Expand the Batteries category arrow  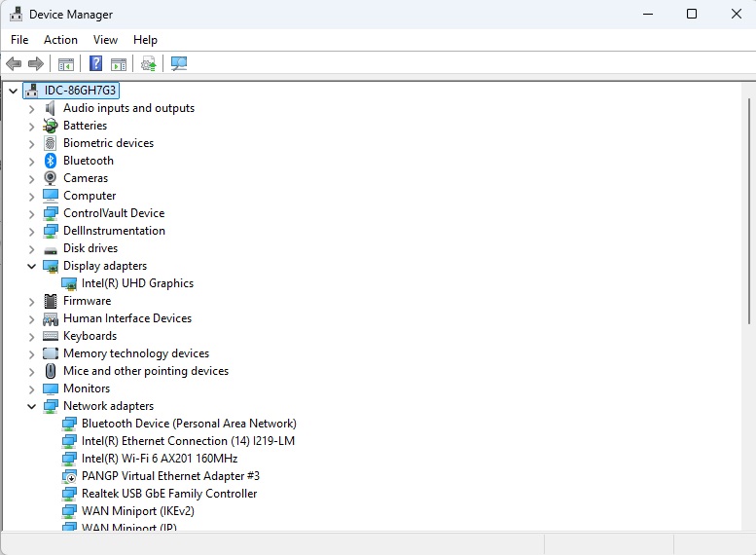pyautogui.click(x=31, y=126)
